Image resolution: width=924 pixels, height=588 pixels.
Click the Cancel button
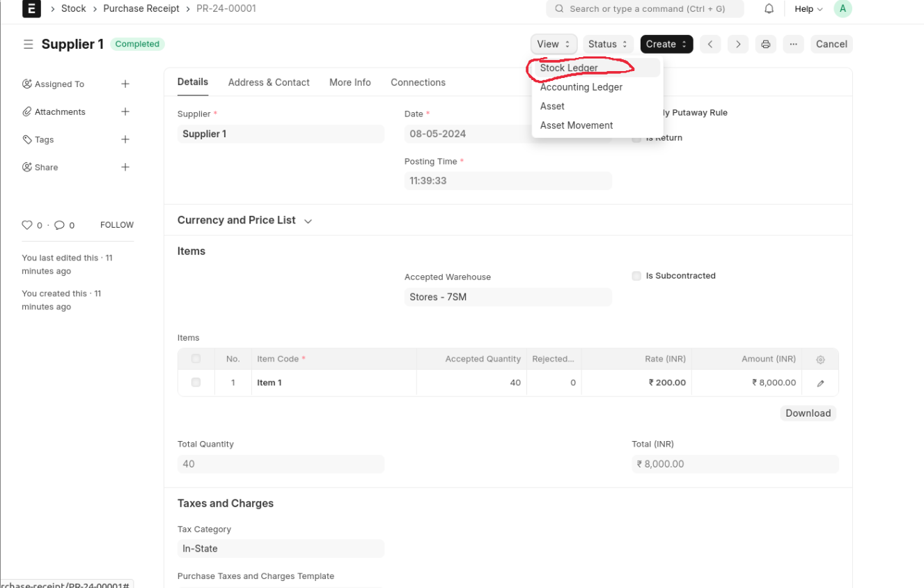click(x=831, y=44)
